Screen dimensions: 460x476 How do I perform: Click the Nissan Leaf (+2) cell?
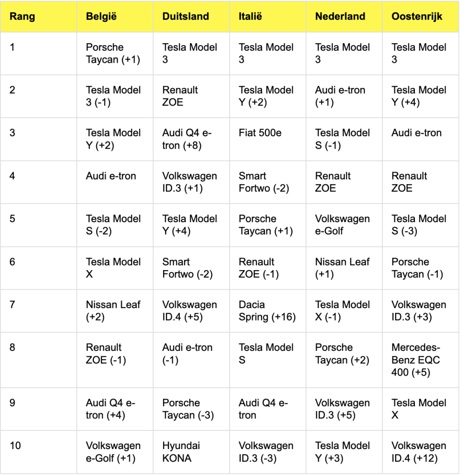[113, 311]
